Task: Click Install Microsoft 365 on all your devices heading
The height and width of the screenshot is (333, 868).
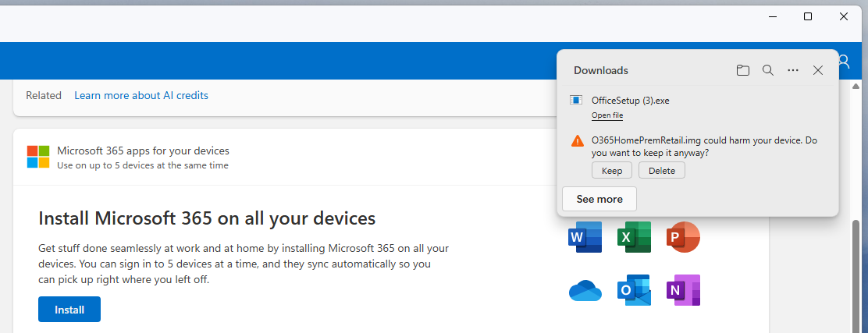Action: click(207, 218)
